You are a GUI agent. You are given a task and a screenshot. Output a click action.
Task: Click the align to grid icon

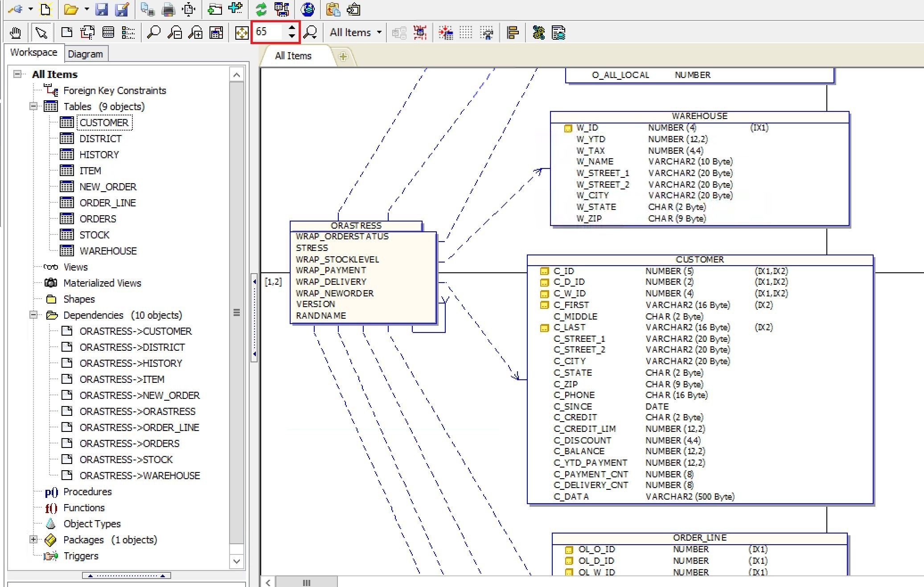446,33
